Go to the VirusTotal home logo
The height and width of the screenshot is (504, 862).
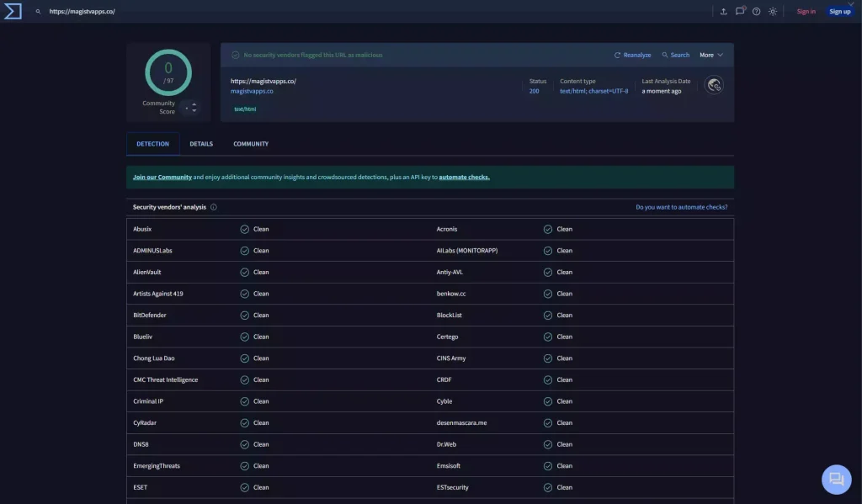[13, 11]
